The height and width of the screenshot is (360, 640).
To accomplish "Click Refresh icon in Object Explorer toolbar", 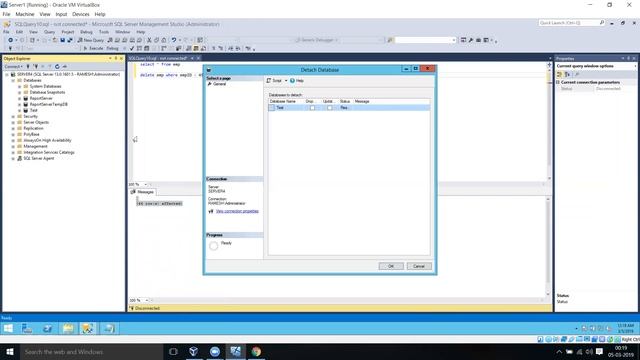I will (57, 67).
